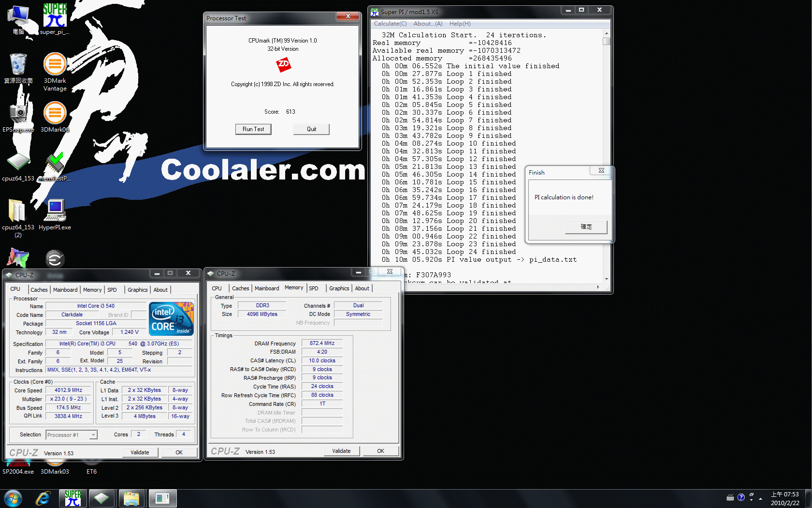Open the cpuz64_153 (2) folder

18,218
